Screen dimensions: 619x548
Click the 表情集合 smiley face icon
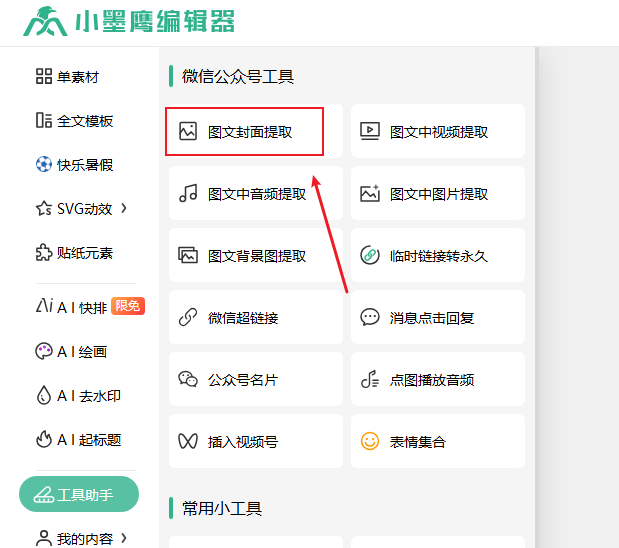[369, 441]
